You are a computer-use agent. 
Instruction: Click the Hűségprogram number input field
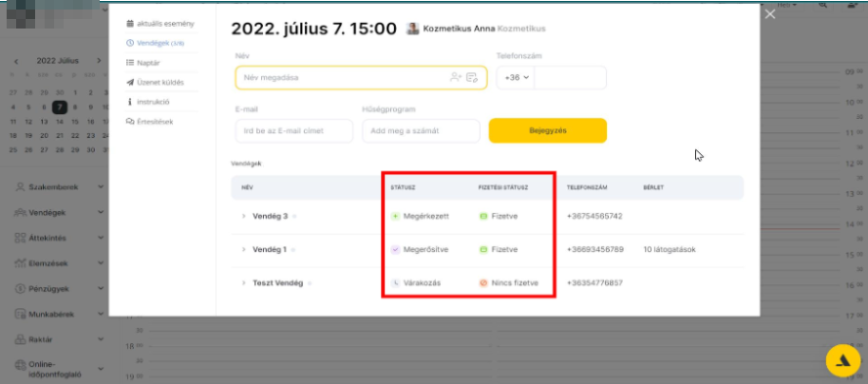[x=422, y=131]
